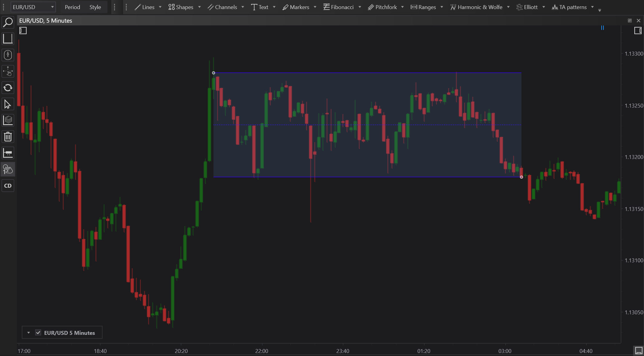Click the trash delete drawings icon
Screen dimensions: 644x356
pos(8,137)
